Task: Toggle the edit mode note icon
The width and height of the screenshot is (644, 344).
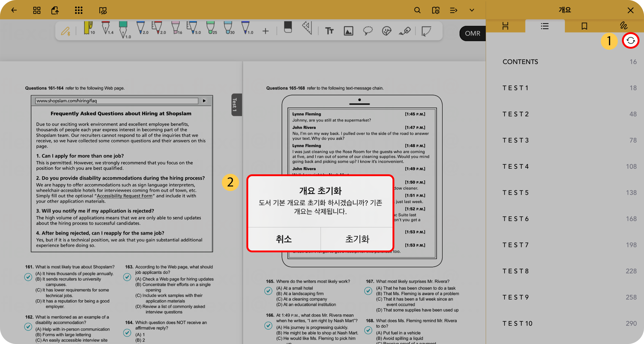Action: click(x=103, y=10)
